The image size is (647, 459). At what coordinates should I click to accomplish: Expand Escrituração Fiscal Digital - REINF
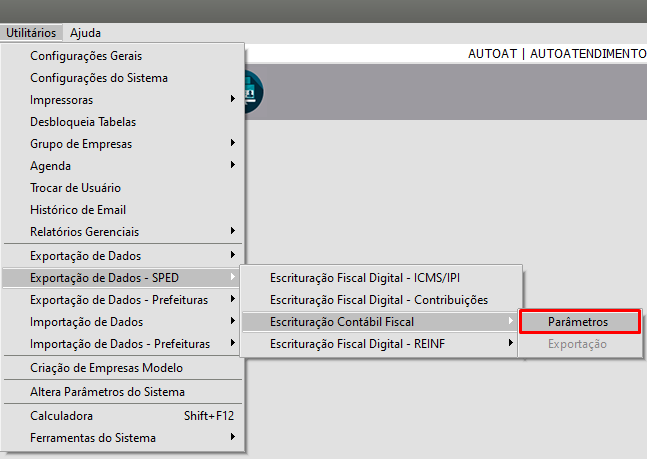tap(369, 344)
